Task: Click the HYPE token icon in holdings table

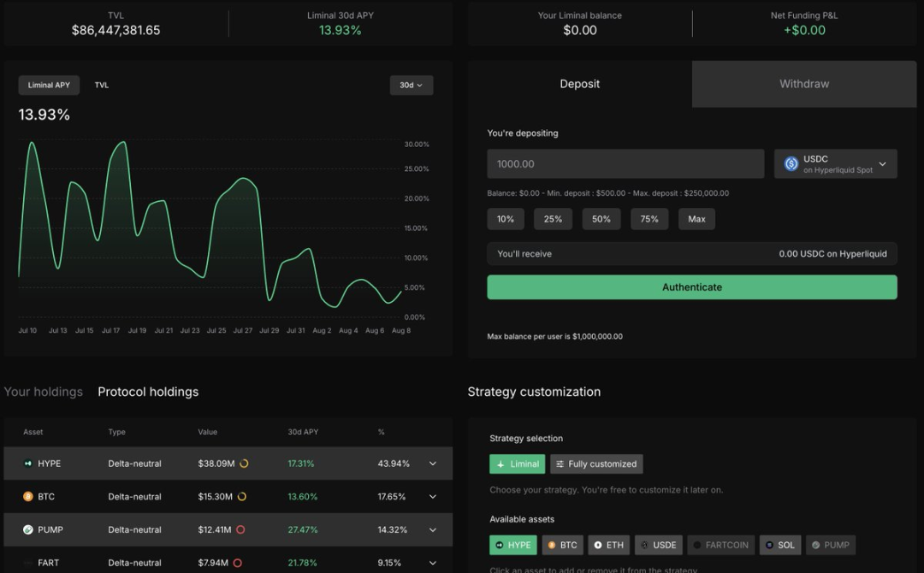Action: [27, 463]
